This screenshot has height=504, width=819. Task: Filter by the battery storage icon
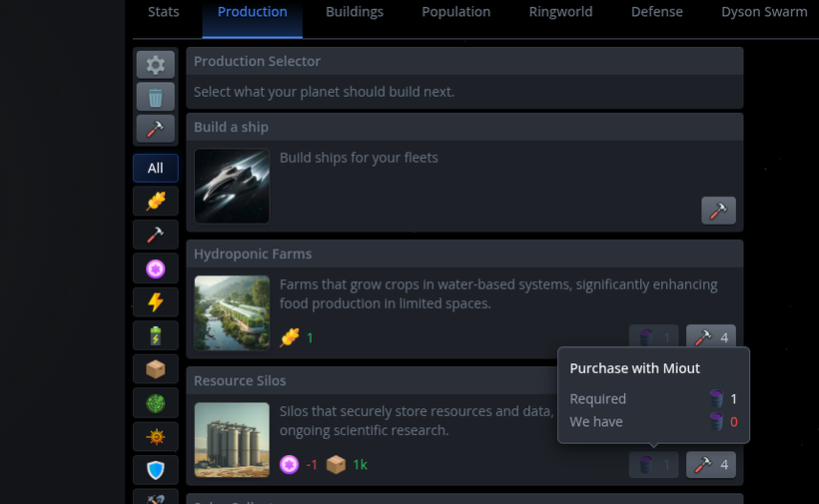tap(156, 335)
